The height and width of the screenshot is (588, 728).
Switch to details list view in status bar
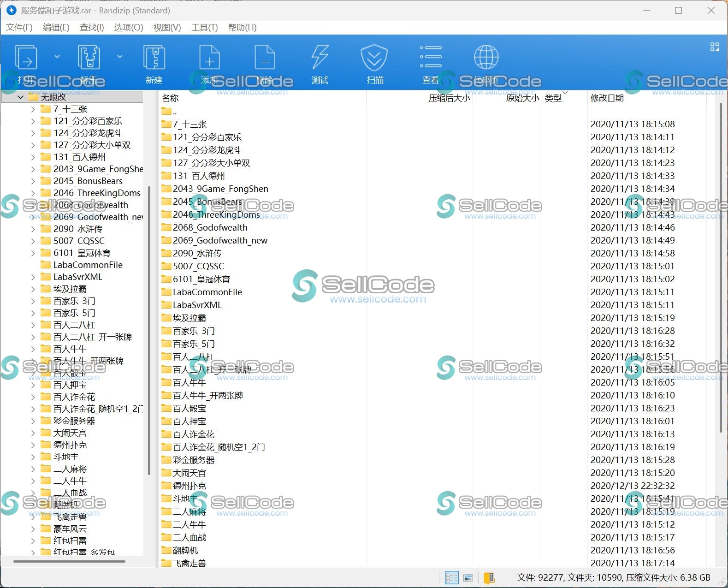pos(451,577)
